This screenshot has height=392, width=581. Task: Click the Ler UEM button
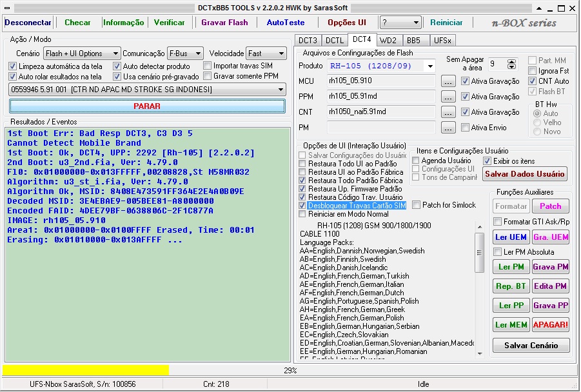click(511, 237)
